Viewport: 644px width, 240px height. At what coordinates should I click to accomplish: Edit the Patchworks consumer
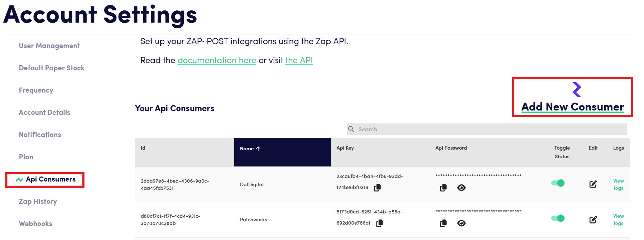(x=593, y=219)
